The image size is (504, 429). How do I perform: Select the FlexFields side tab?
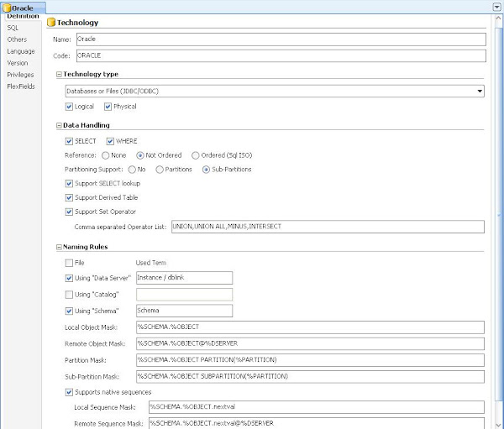pos(20,86)
